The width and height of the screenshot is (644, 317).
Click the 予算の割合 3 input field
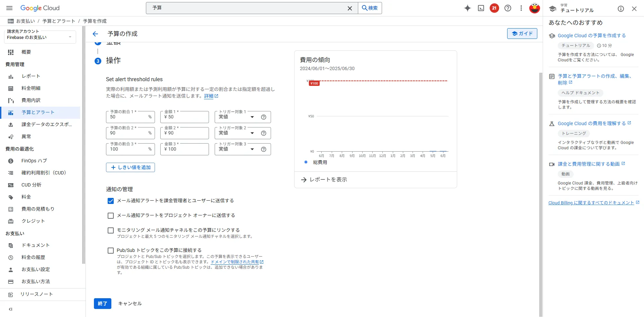pos(130,149)
